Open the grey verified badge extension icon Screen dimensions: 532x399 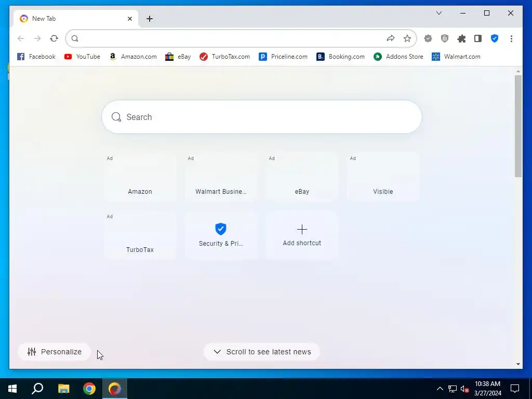[x=428, y=38]
